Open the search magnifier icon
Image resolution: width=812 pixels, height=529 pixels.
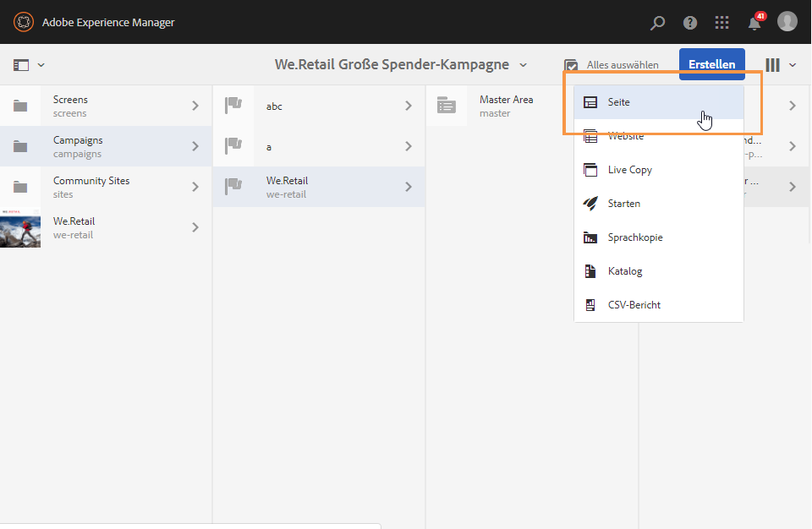coord(657,23)
